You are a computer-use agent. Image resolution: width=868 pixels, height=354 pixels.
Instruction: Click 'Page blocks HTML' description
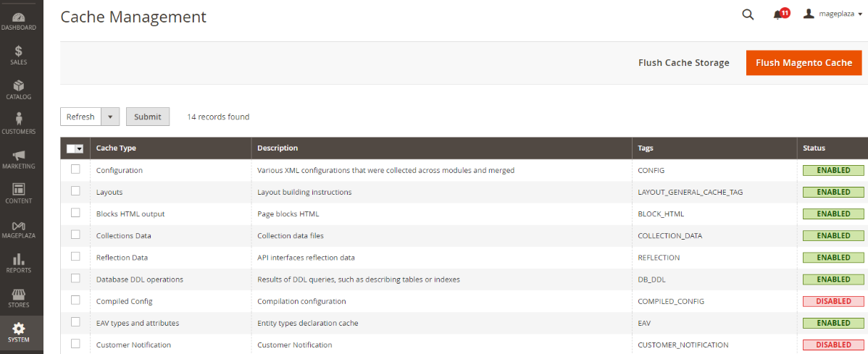point(288,214)
